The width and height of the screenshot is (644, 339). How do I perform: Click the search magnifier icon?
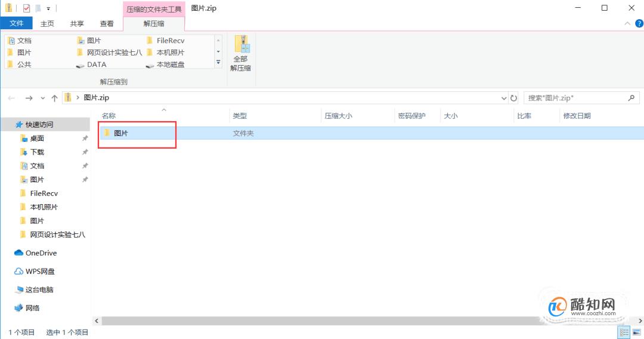(x=631, y=98)
